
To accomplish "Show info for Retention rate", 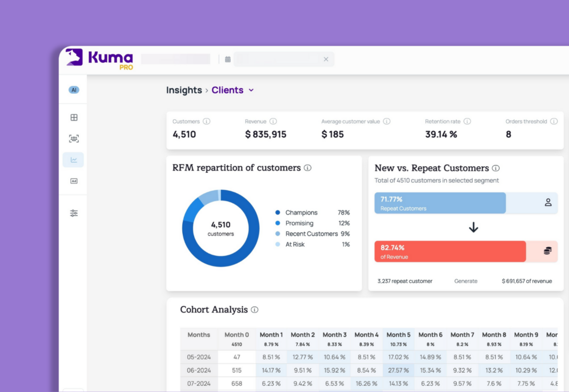I will pyautogui.click(x=467, y=122).
